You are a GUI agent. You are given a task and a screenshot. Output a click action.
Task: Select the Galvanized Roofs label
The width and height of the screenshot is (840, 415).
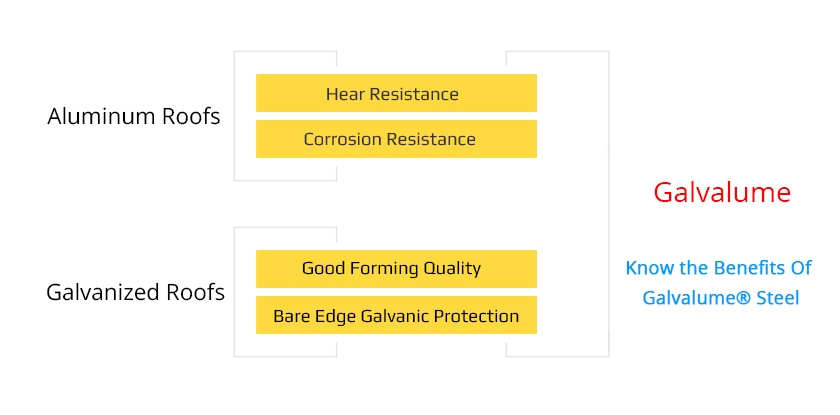pyautogui.click(x=135, y=293)
